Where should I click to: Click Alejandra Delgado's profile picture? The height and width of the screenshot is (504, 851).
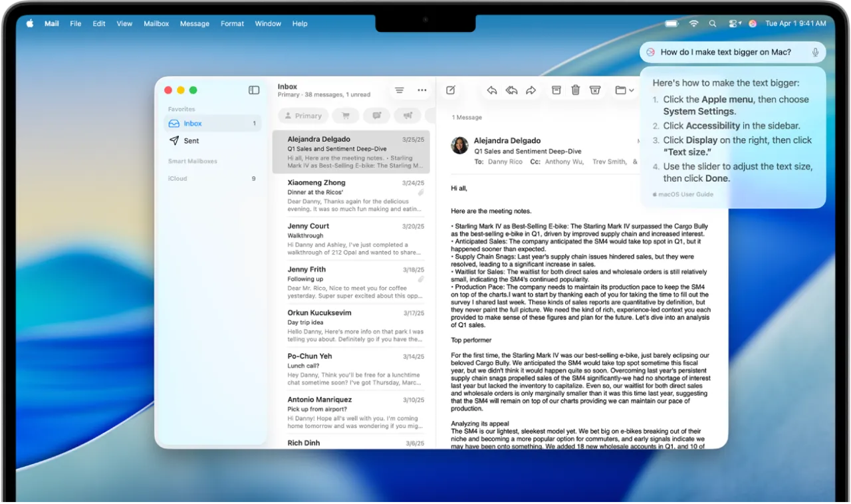[x=459, y=146]
